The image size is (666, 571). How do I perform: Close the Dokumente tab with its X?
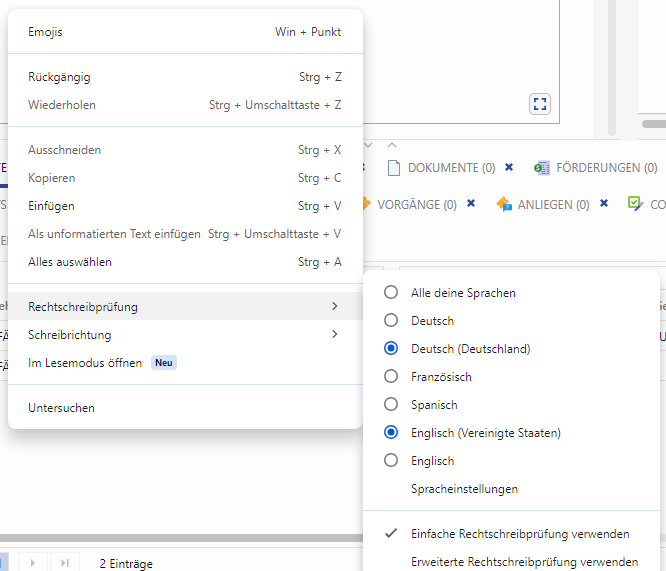509,167
